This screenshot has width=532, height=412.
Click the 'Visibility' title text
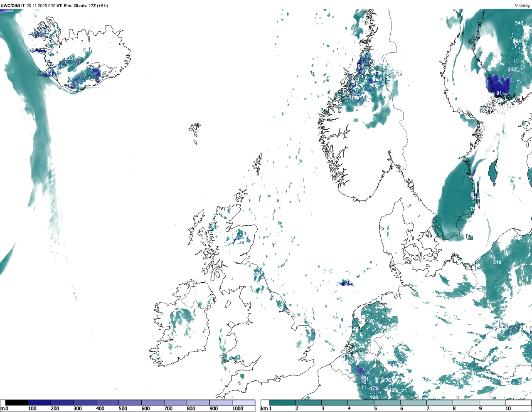coord(522,5)
